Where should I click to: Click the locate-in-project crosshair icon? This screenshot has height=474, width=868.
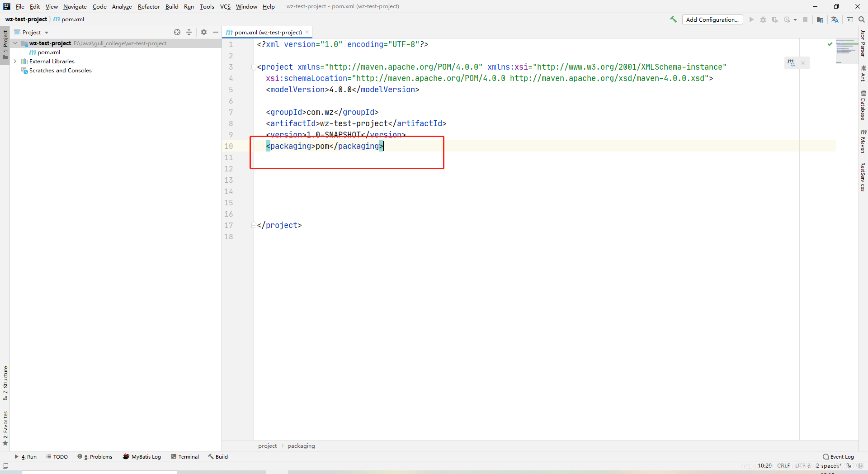pos(177,32)
